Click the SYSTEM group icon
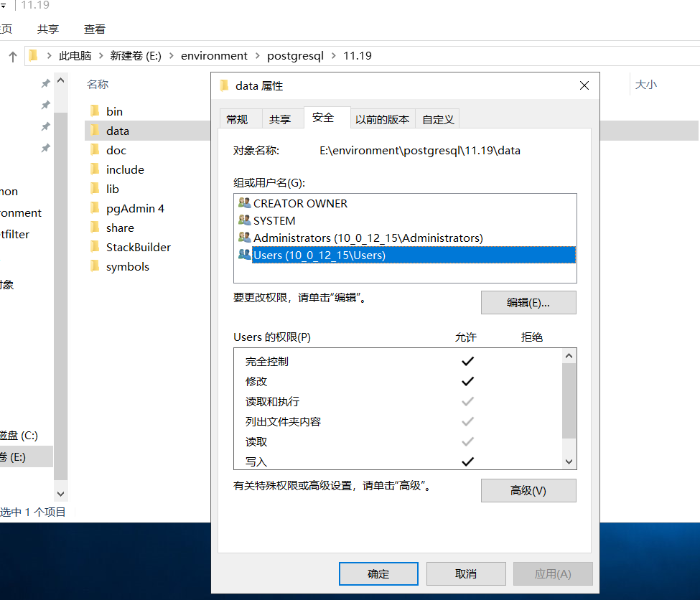 coord(244,220)
